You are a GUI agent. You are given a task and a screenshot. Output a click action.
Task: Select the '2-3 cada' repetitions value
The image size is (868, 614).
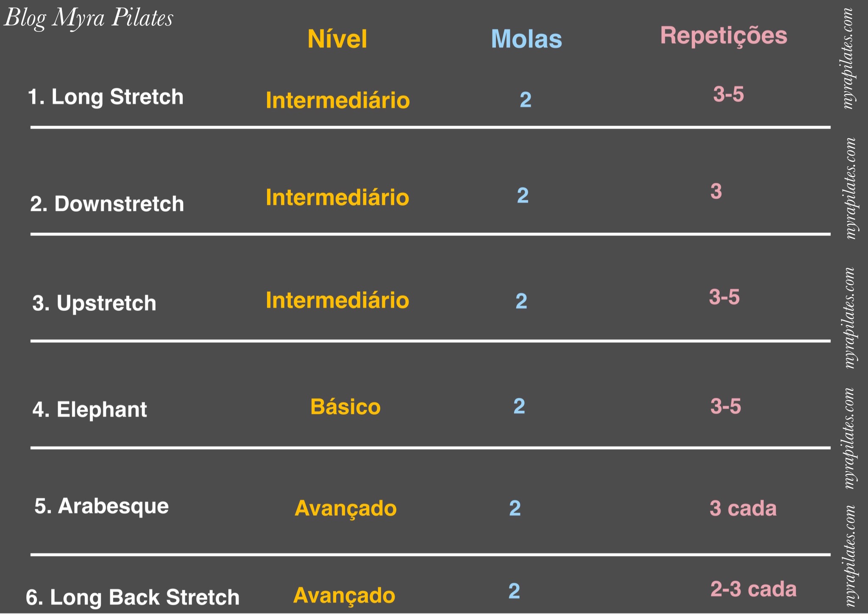click(x=753, y=589)
